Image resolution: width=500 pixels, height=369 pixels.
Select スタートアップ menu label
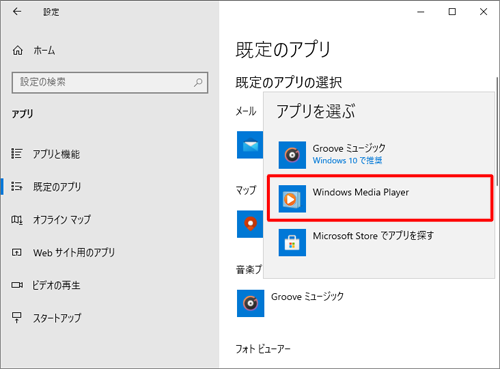[57, 318]
